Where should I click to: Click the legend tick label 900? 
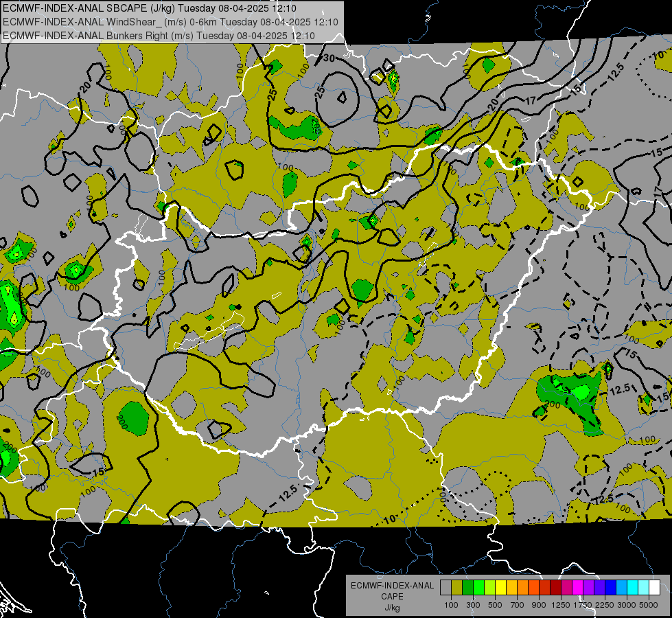point(539,605)
